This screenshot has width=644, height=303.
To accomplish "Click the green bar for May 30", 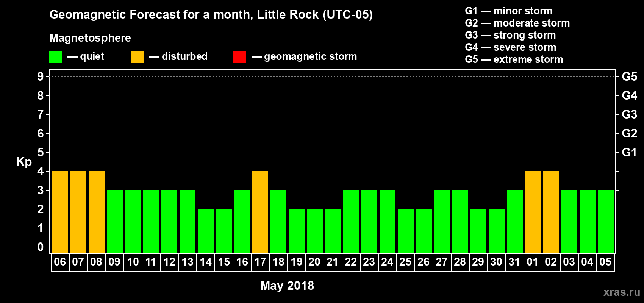I will click(x=497, y=231).
